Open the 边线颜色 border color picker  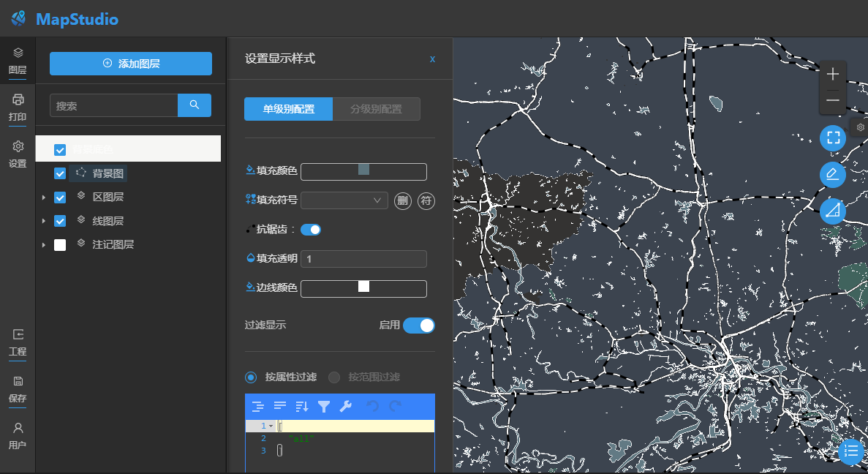click(x=363, y=288)
